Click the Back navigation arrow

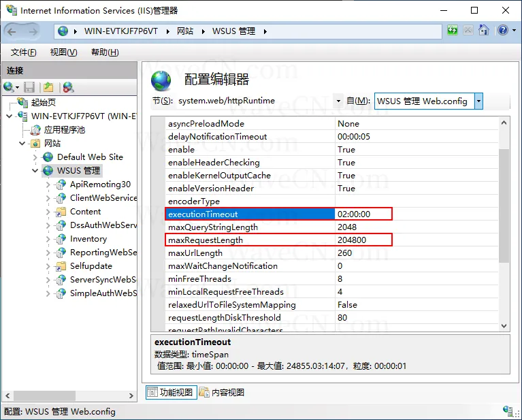(12, 31)
